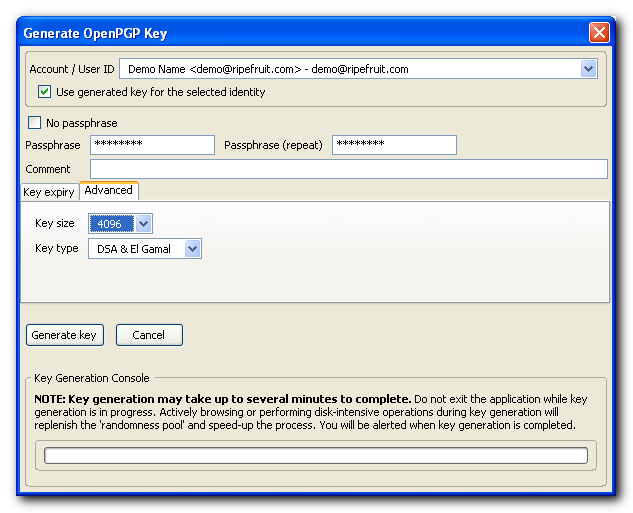Click the Account / User ID label
Screen dimensions: 633x513
tap(72, 69)
